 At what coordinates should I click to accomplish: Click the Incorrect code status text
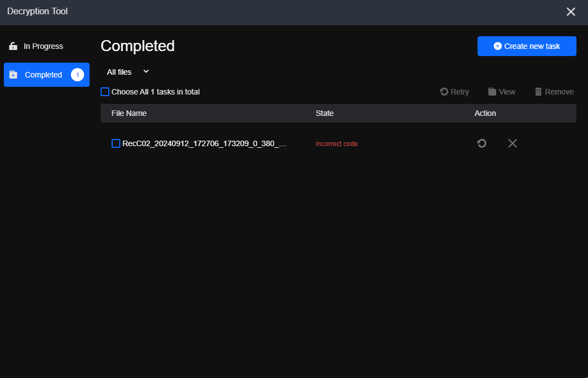(336, 144)
